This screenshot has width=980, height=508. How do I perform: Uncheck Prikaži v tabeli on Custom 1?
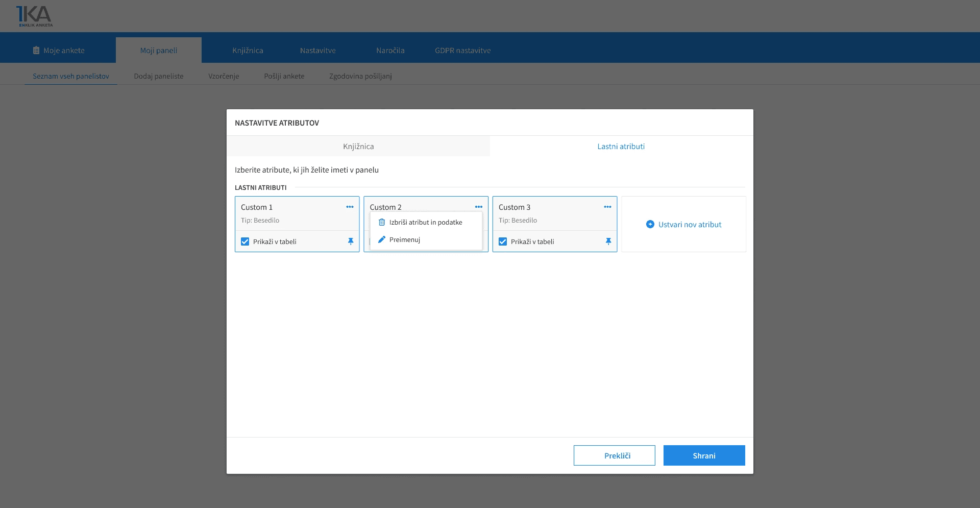tap(245, 241)
